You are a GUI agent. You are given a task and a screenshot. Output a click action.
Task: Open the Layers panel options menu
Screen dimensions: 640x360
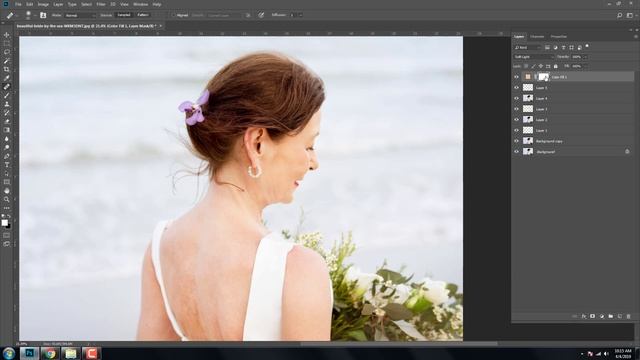(x=636, y=36)
